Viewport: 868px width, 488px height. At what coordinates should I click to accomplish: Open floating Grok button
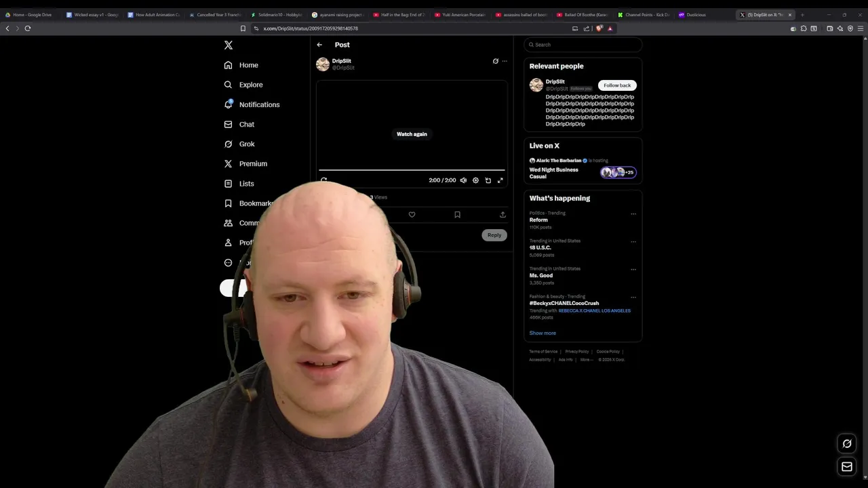point(847,444)
